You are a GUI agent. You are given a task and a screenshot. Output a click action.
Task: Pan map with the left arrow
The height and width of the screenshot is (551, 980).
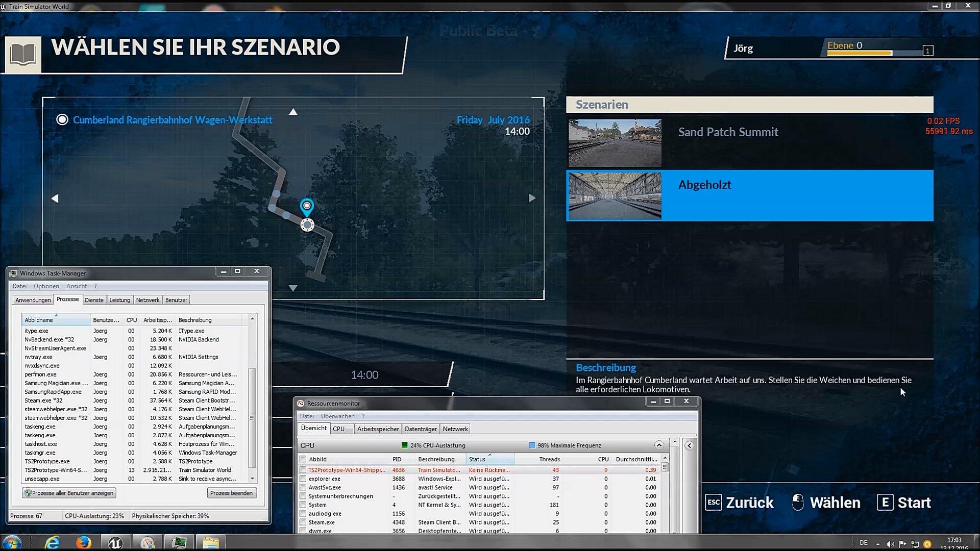[x=55, y=198]
